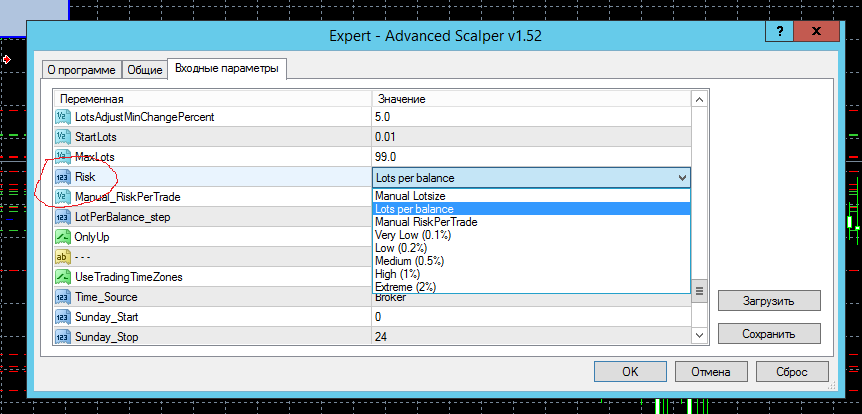Screen dimensions: 862x414
Task: Click the Time_Source variable icon
Action: click(63, 297)
